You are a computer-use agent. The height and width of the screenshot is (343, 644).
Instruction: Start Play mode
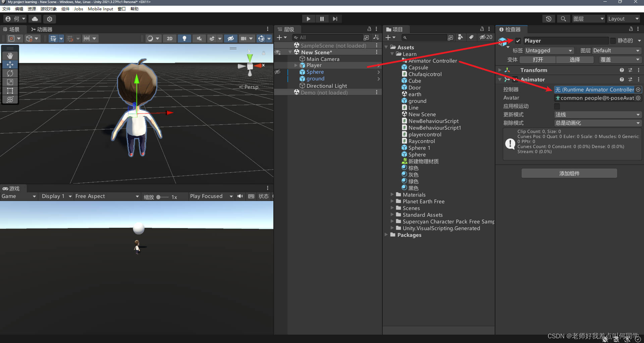pos(308,19)
